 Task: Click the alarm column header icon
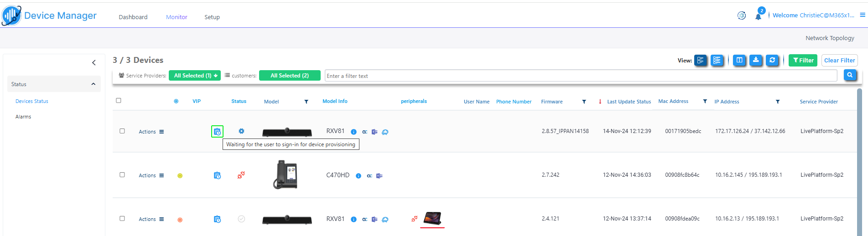176,101
